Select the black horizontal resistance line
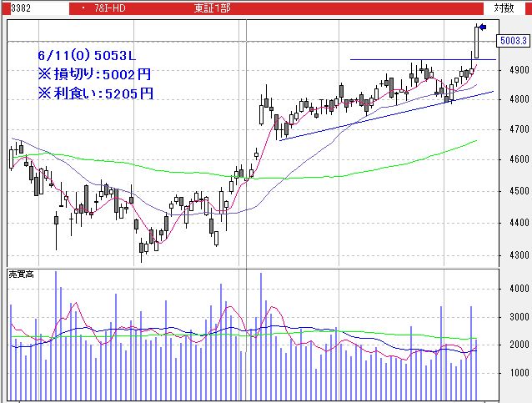Image resolution: width=532 pixels, height=403 pixels. (417, 59)
